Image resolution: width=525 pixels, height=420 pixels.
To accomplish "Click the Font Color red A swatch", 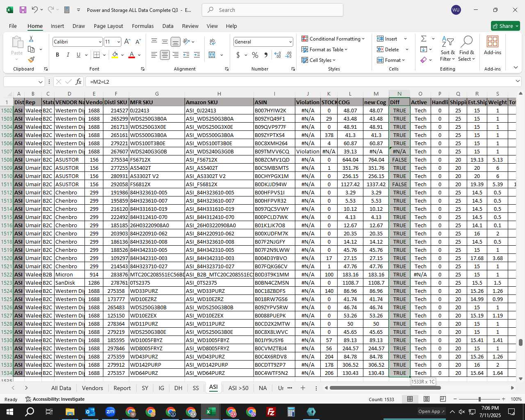I will [132, 55].
